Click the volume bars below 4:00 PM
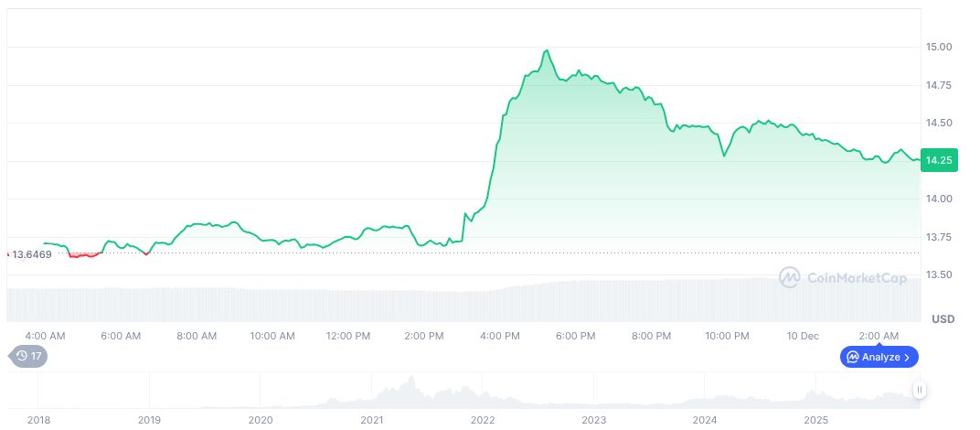The width and height of the screenshot is (980, 430). [x=499, y=302]
